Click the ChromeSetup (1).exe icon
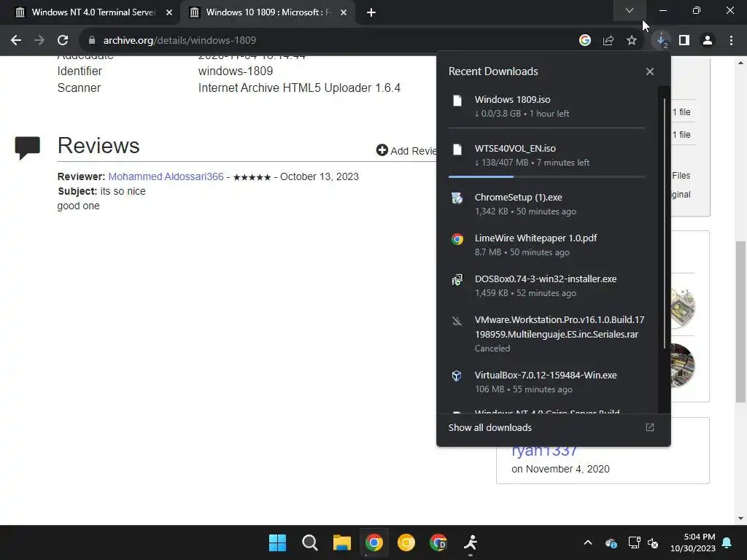The width and height of the screenshot is (747, 560). (457, 198)
